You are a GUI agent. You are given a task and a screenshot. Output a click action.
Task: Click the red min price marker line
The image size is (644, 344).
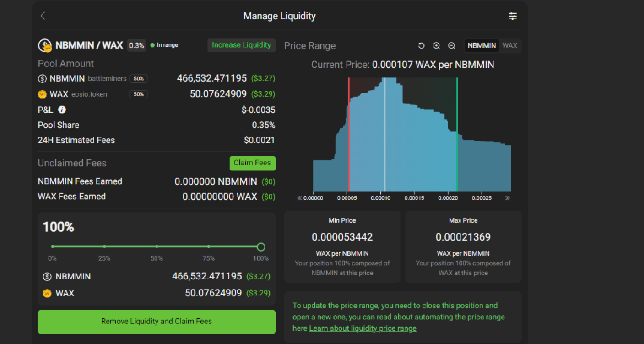pos(349,134)
